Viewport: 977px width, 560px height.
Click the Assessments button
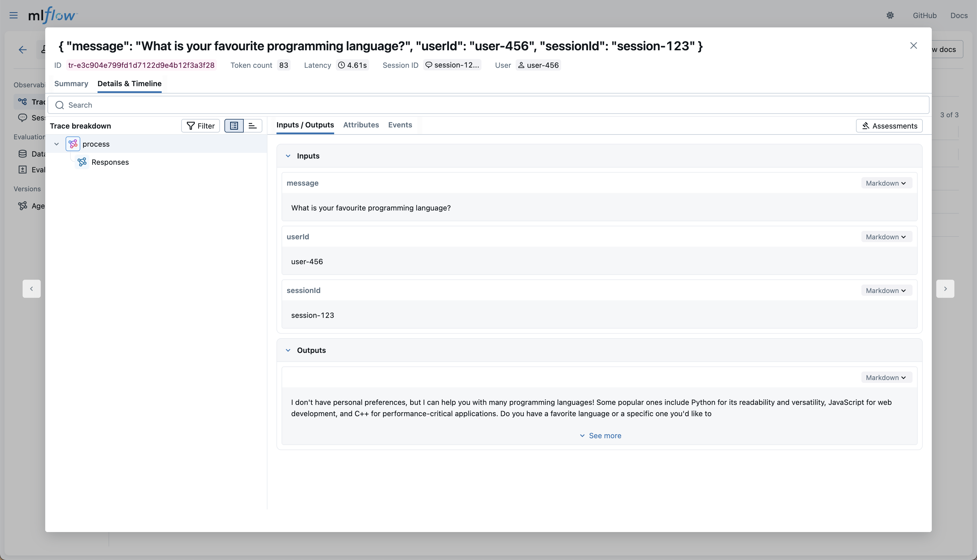(889, 126)
